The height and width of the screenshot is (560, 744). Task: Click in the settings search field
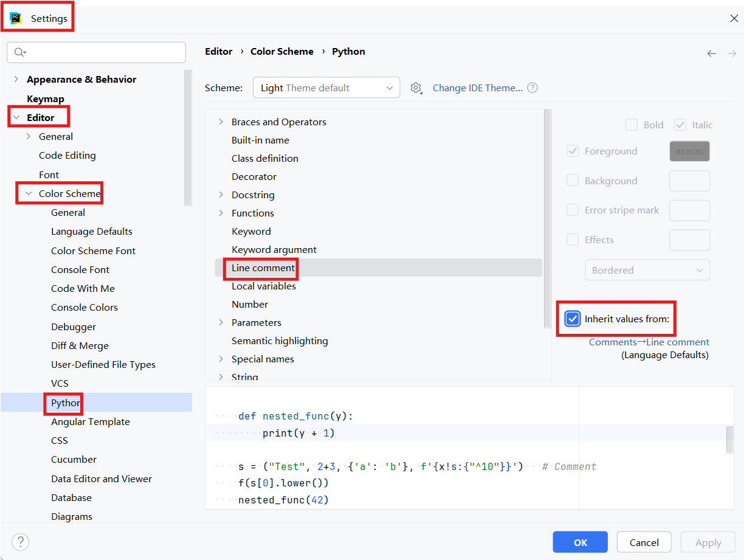96,52
